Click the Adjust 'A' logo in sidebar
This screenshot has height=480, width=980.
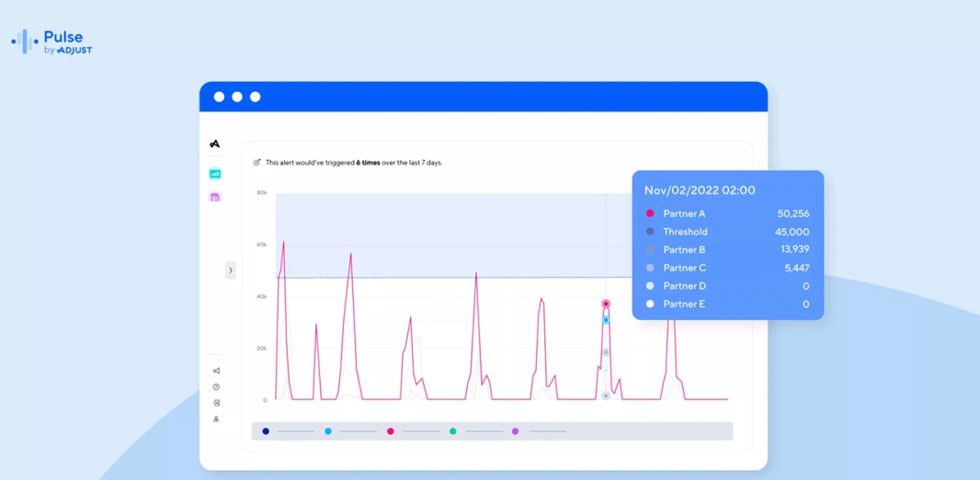click(215, 143)
